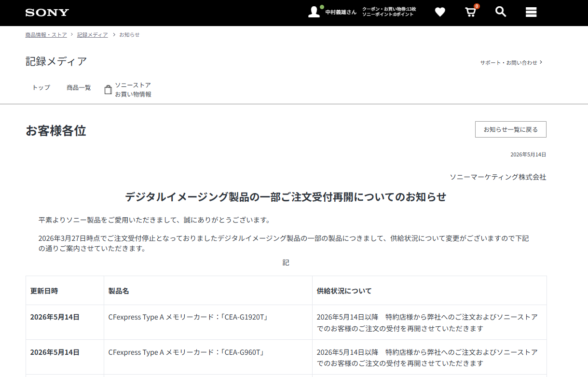This screenshot has width=588, height=377.
Task: Click the SONY logo
Action: pos(47,13)
